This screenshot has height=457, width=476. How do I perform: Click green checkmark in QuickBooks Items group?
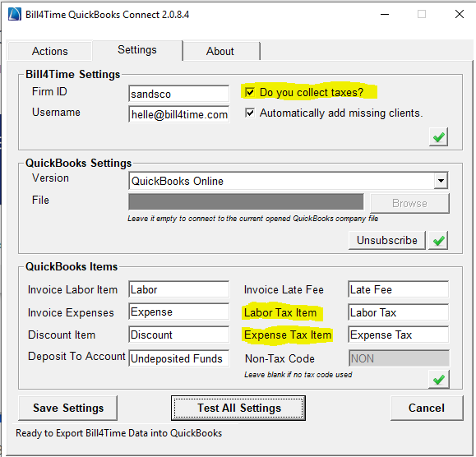439,379
